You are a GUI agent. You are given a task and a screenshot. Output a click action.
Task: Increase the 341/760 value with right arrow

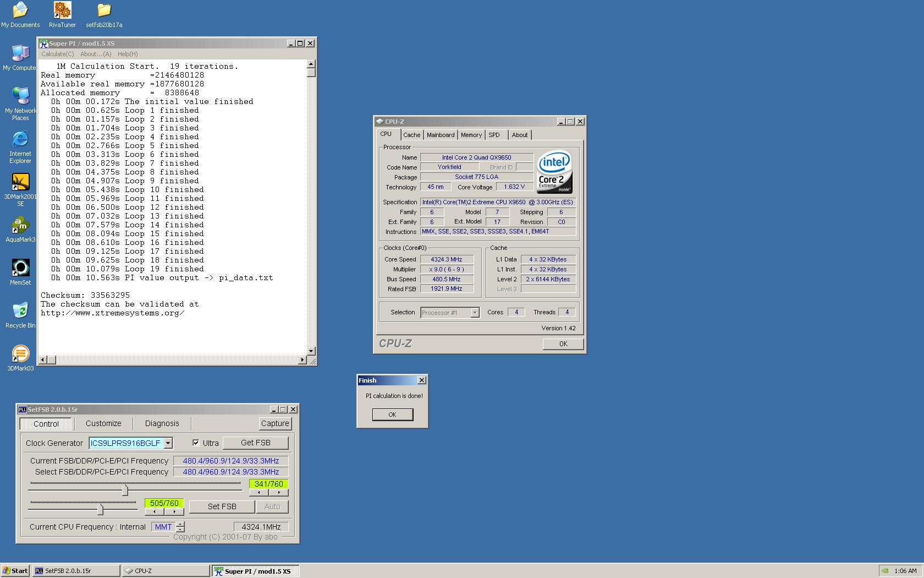[x=279, y=493]
